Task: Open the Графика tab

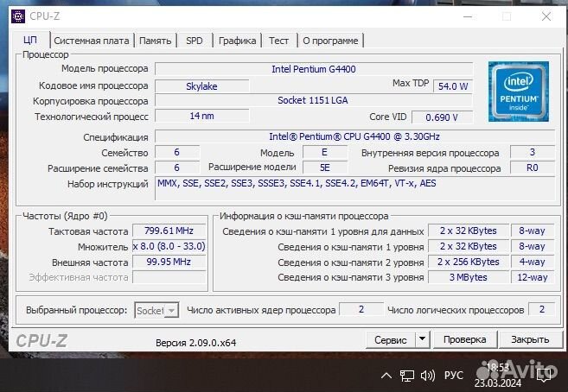Action: point(237,41)
